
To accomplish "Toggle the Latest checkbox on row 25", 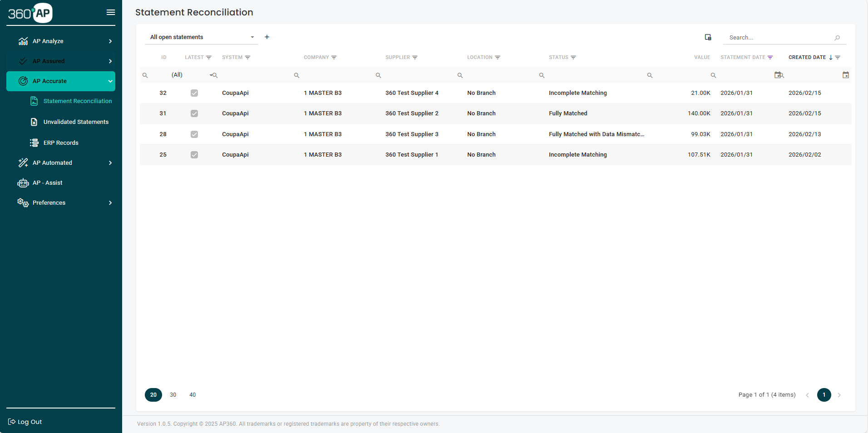I will [x=194, y=155].
